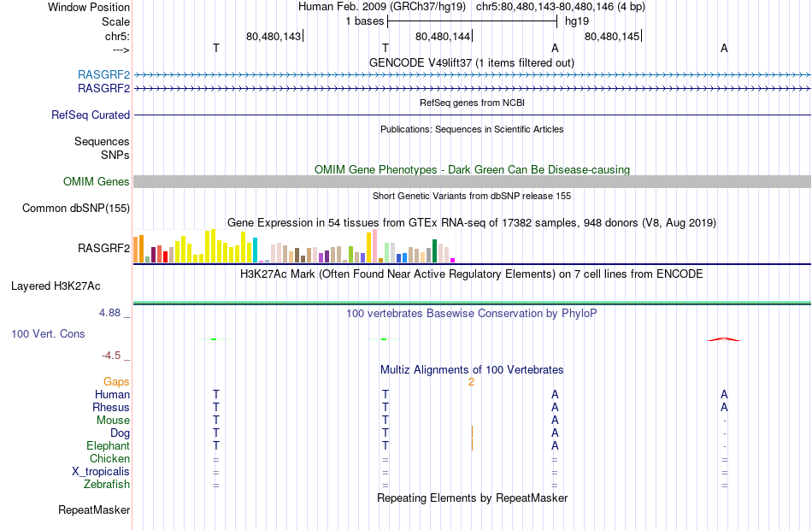
Task: Click the orange Gaps label
Action: pyautogui.click(x=116, y=382)
